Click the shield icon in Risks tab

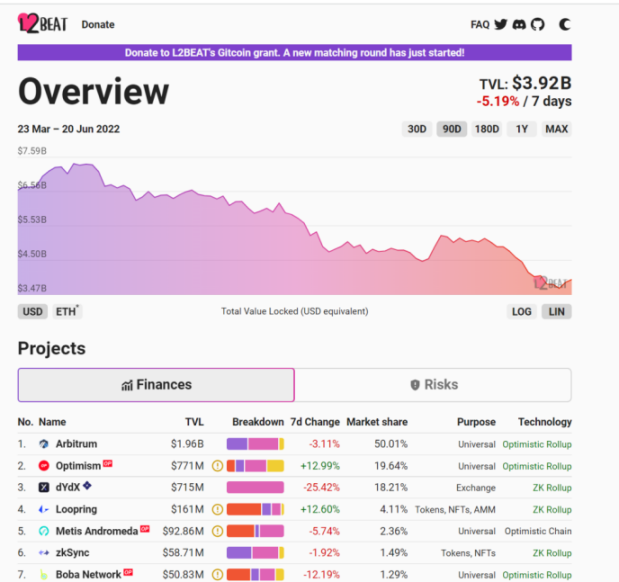415,385
